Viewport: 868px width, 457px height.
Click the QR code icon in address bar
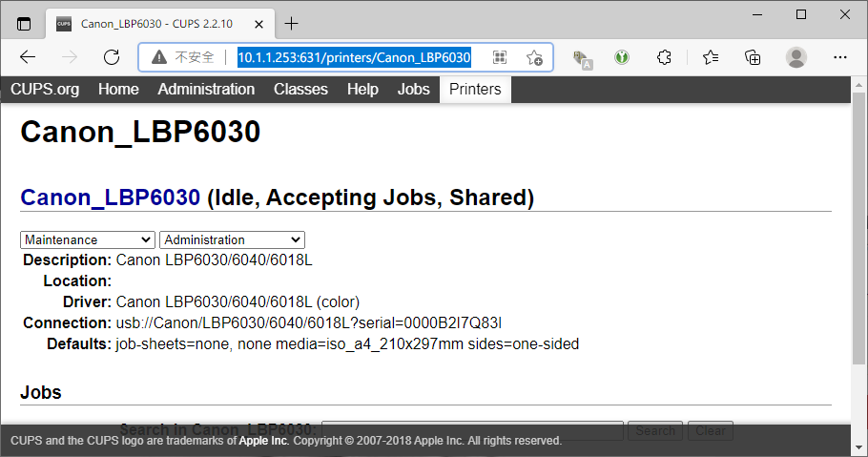pos(500,57)
